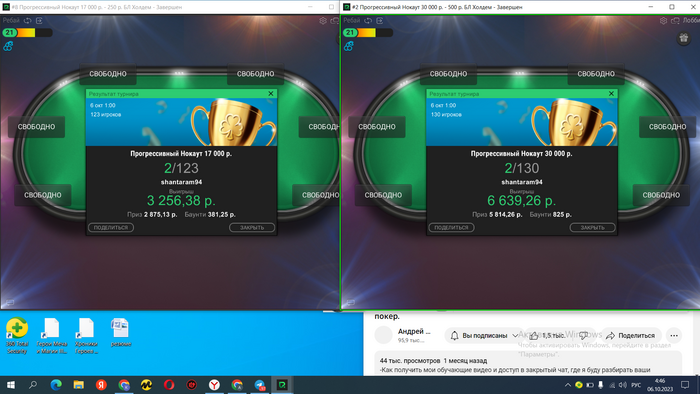Click the taskbar search magnifier

pyautogui.click(x=33, y=385)
